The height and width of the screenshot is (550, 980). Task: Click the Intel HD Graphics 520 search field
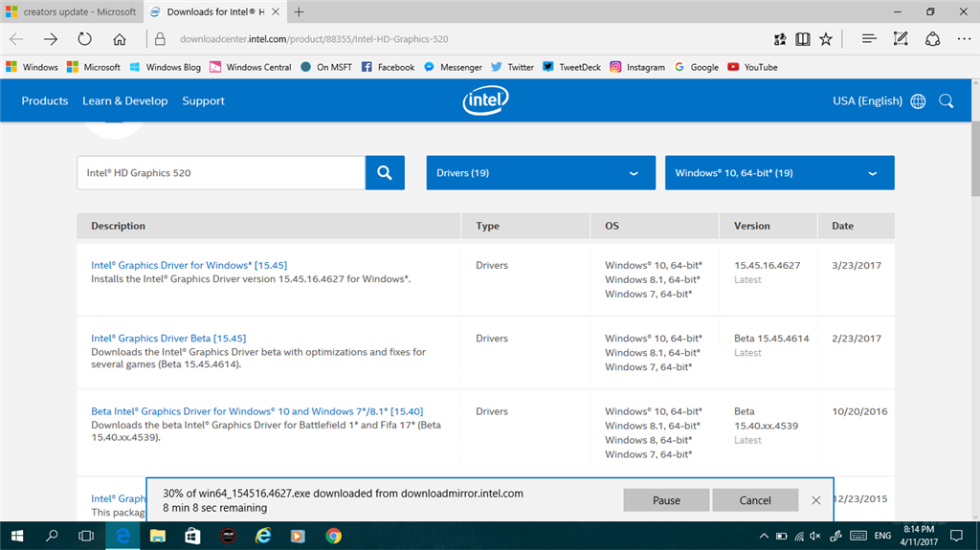[x=221, y=173]
